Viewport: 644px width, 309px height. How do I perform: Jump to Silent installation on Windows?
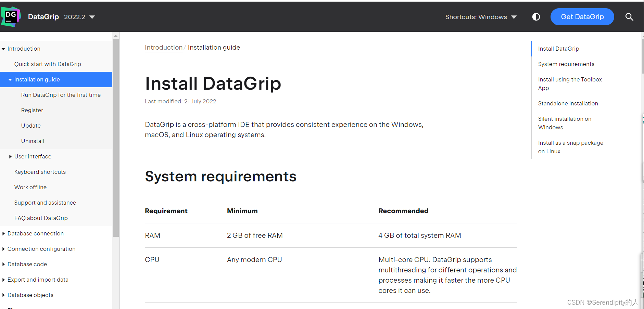[565, 123]
